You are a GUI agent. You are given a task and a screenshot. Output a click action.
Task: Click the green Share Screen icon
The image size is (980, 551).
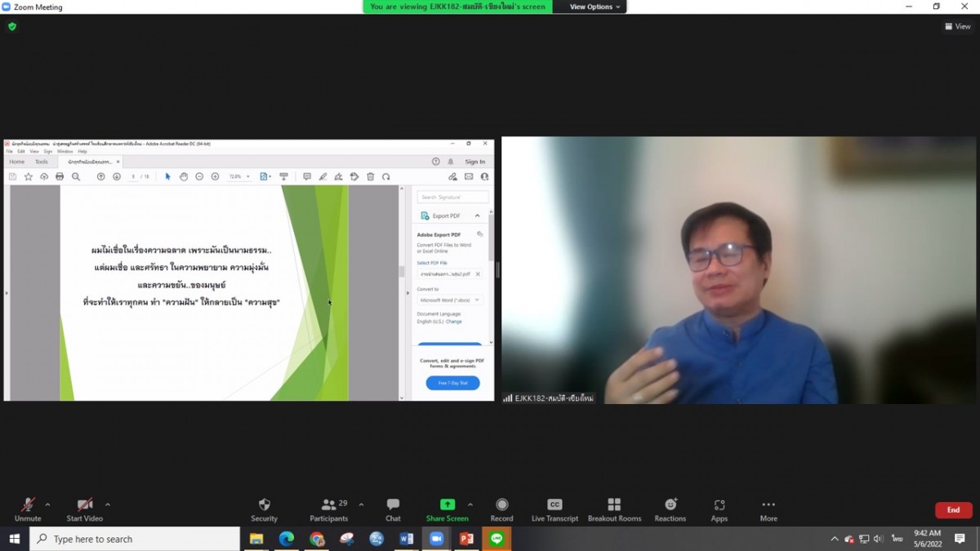click(447, 505)
